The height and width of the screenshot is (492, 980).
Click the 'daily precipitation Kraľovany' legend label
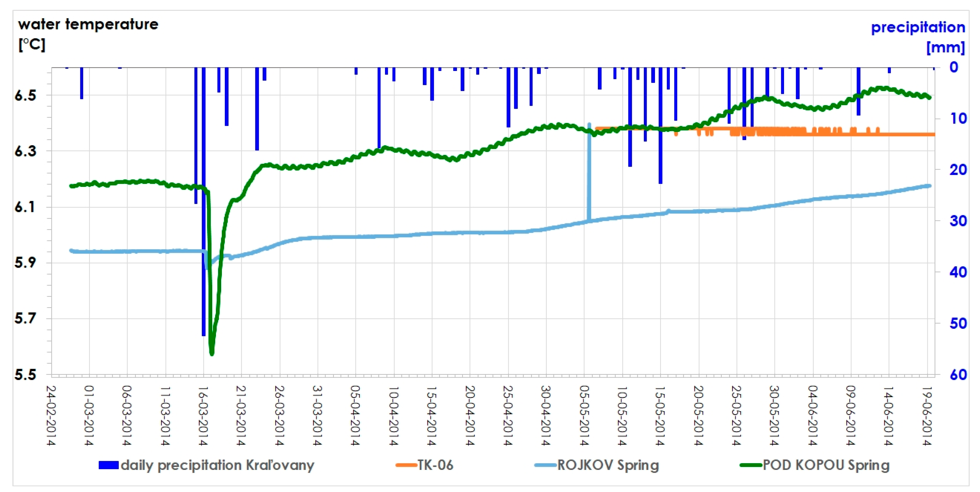coord(217,465)
